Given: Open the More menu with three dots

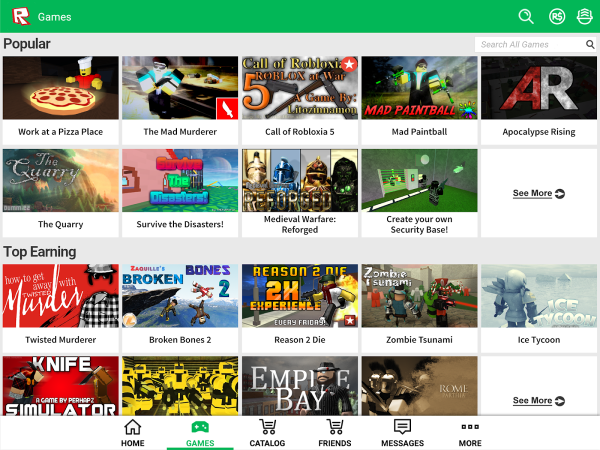Looking at the screenshot, I should tap(470, 433).
